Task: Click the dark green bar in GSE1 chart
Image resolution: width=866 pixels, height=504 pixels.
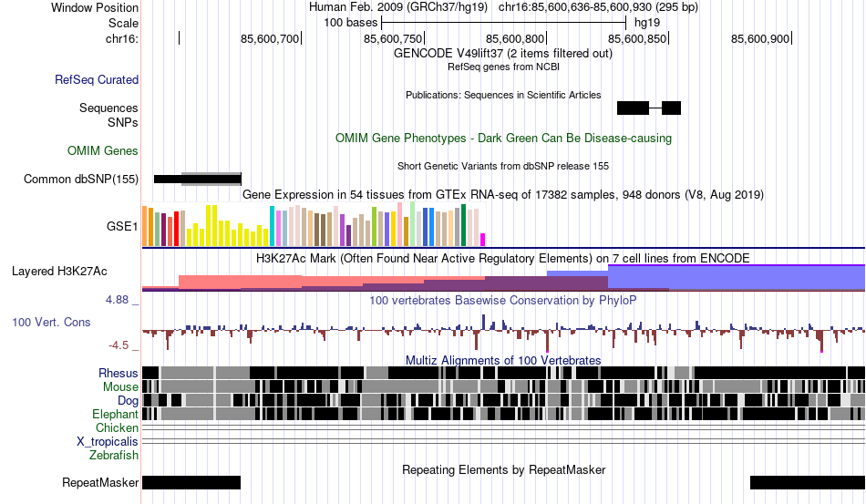Action: (463, 225)
